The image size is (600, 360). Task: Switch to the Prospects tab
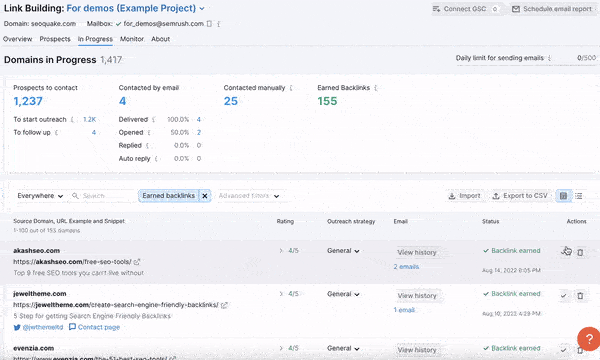[55, 39]
